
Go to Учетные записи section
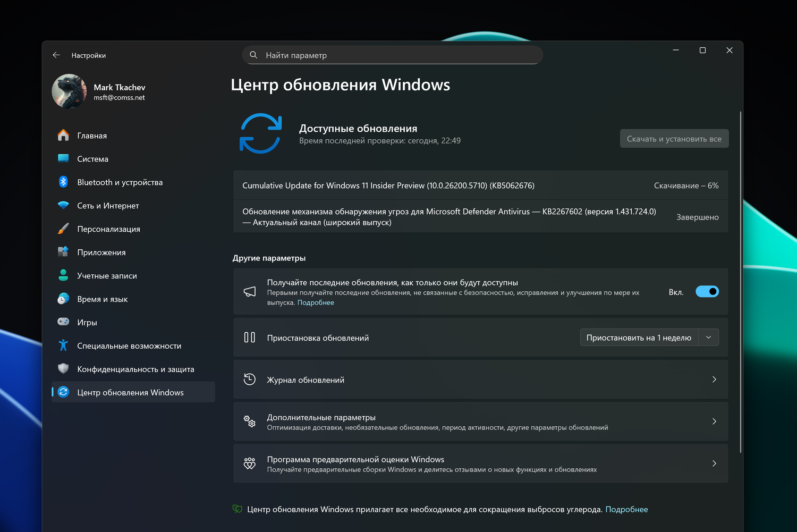(x=107, y=276)
